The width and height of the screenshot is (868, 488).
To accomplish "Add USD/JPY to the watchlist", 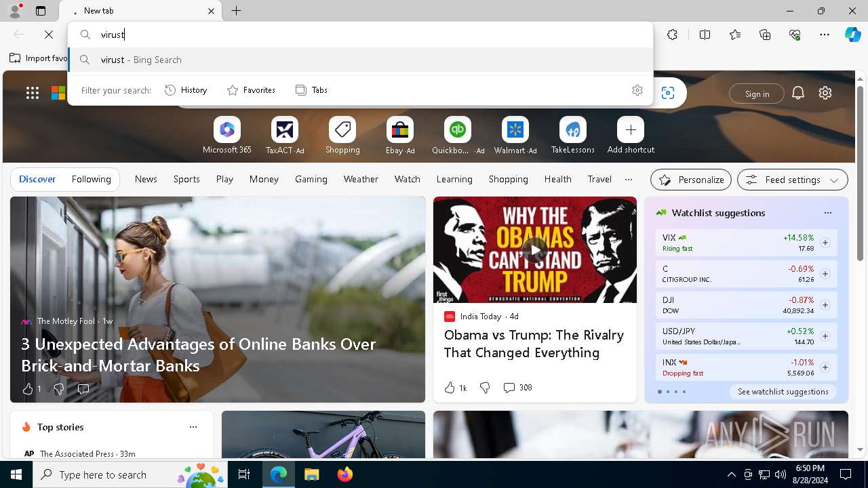I will coord(825,336).
